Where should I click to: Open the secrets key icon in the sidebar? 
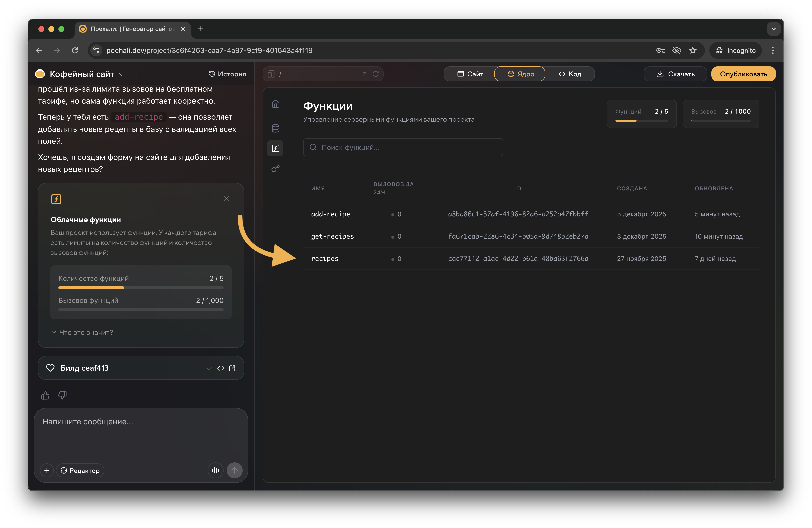(275, 168)
